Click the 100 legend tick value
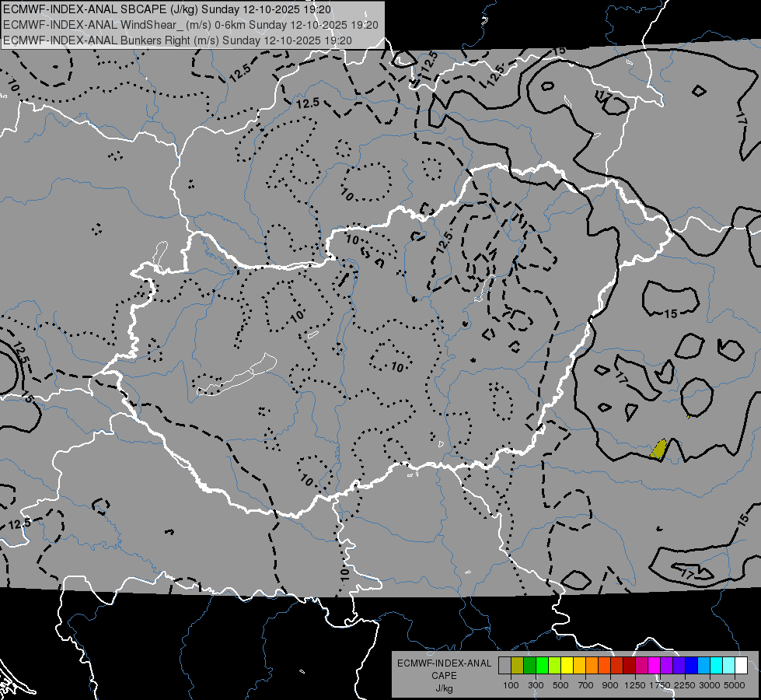The height and width of the screenshot is (700, 761). [x=511, y=685]
